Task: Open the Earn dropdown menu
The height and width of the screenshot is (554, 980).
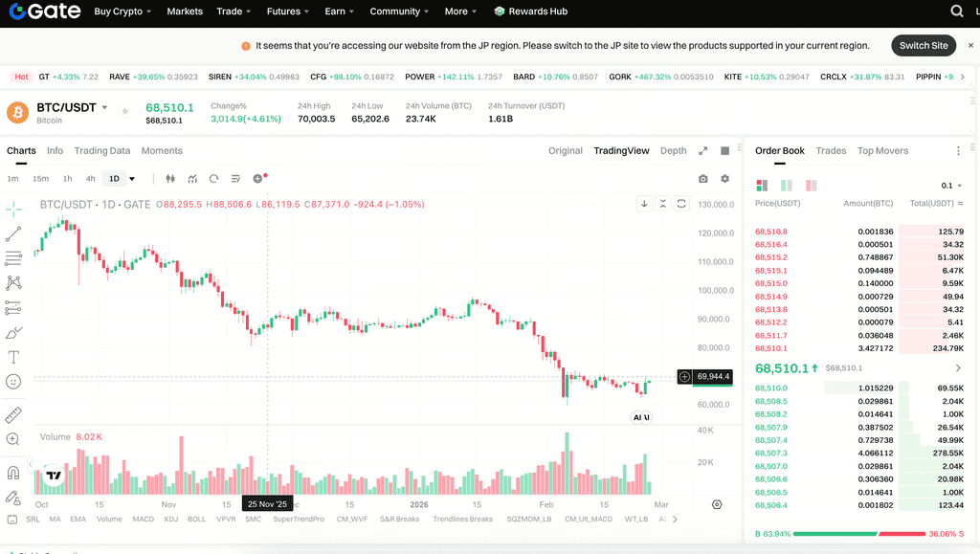Action: pos(339,11)
